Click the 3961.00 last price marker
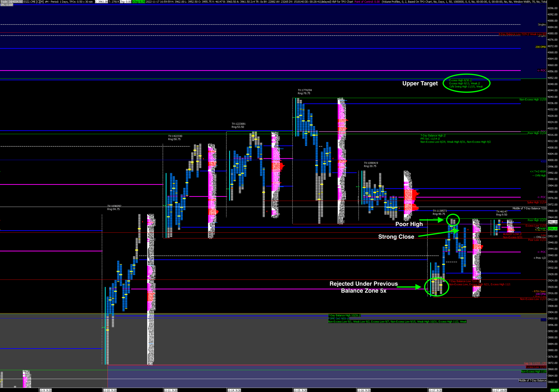This screenshot has width=559, height=392. (552, 222)
